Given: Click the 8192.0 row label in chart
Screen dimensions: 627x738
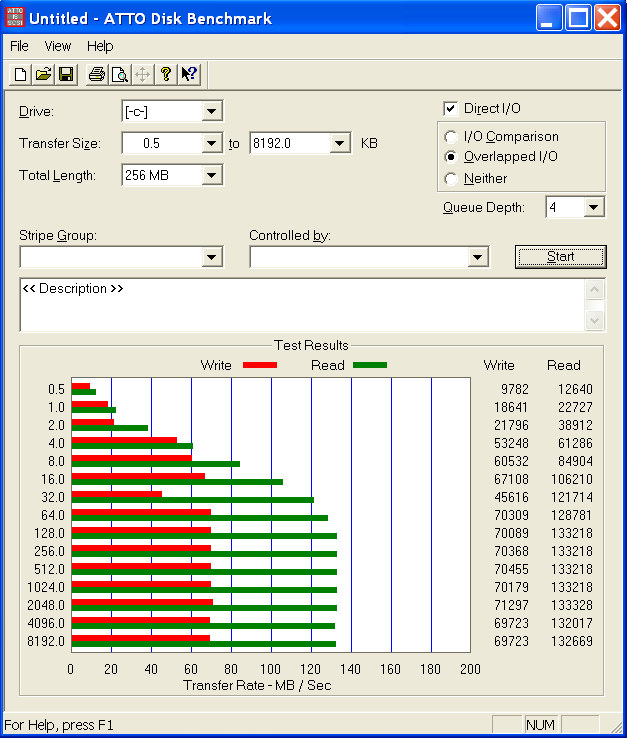Looking at the screenshot, I should click(x=46, y=641).
